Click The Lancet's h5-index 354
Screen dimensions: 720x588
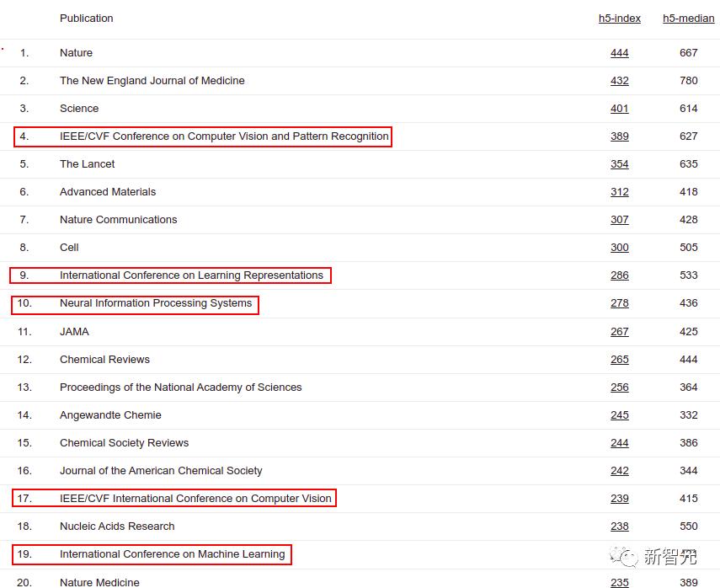(x=619, y=164)
